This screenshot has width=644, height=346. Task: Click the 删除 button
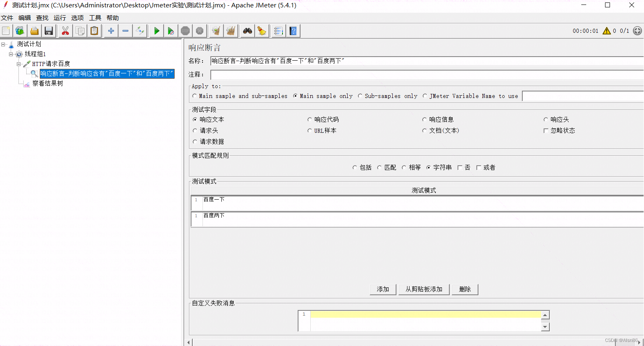[x=465, y=289]
